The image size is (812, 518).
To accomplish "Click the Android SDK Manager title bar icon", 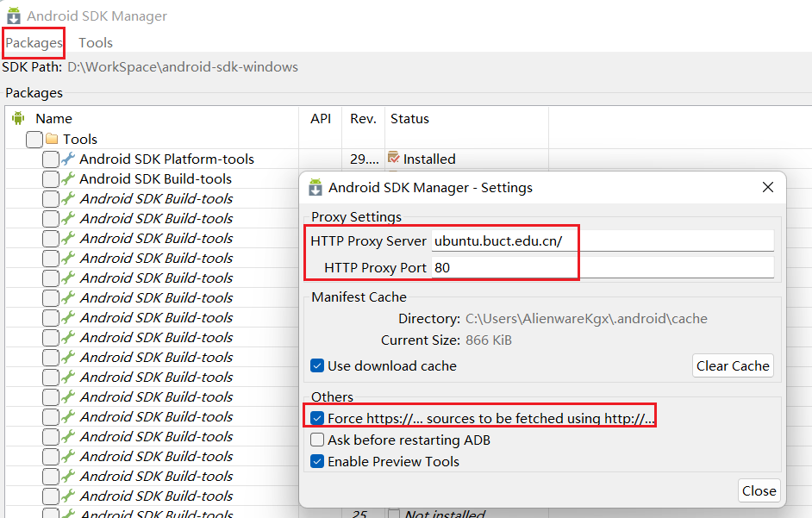I will click(14, 16).
